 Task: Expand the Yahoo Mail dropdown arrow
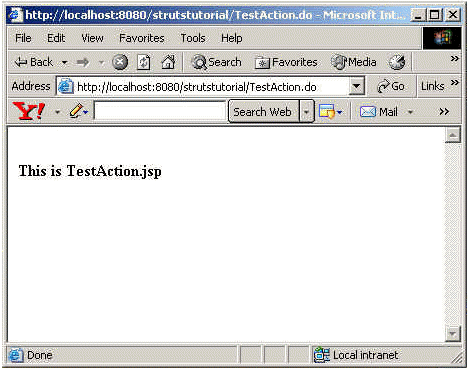coord(411,112)
